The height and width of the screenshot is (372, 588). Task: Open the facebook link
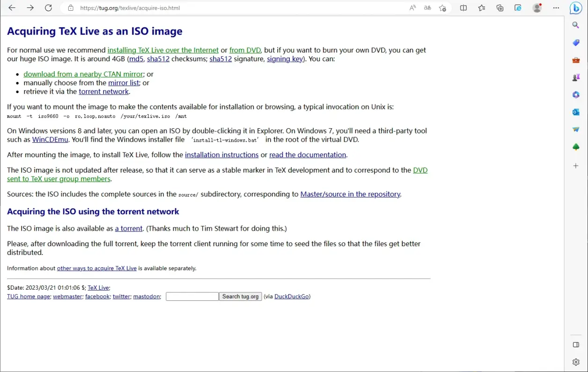[97, 297]
